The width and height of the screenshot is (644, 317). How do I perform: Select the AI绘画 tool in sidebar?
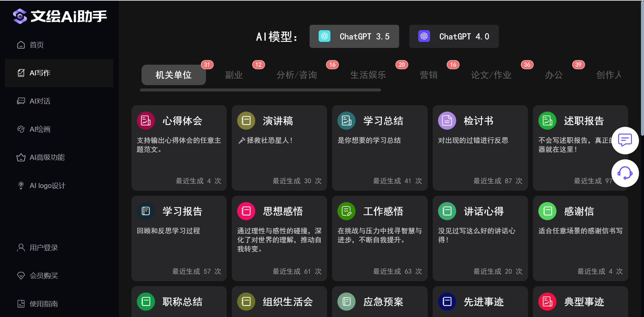pos(40,129)
